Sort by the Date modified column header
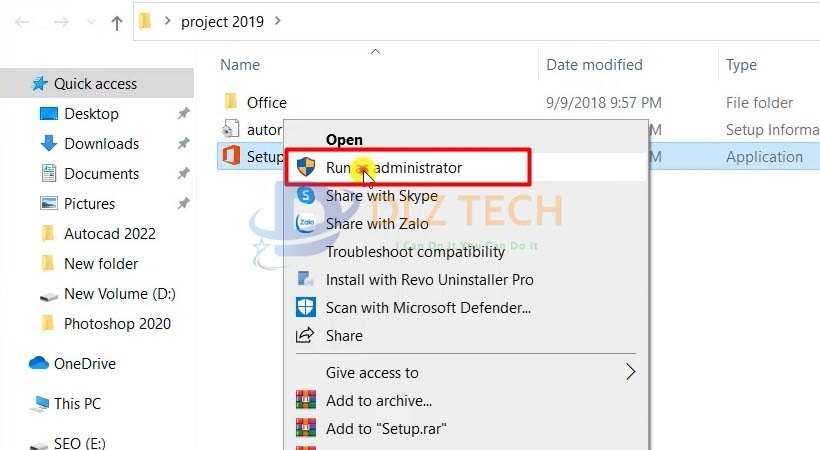Viewport: 820px width, 450px height. pos(594,65)
